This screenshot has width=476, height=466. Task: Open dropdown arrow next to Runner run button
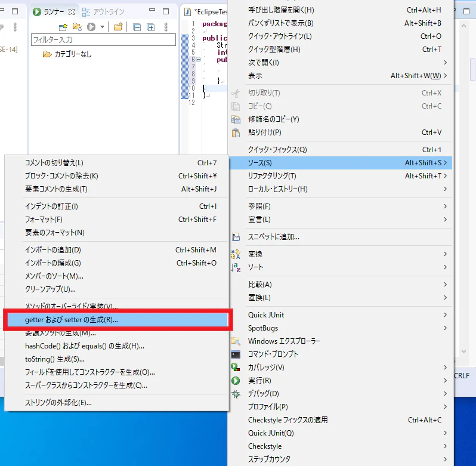pos(103,27)
